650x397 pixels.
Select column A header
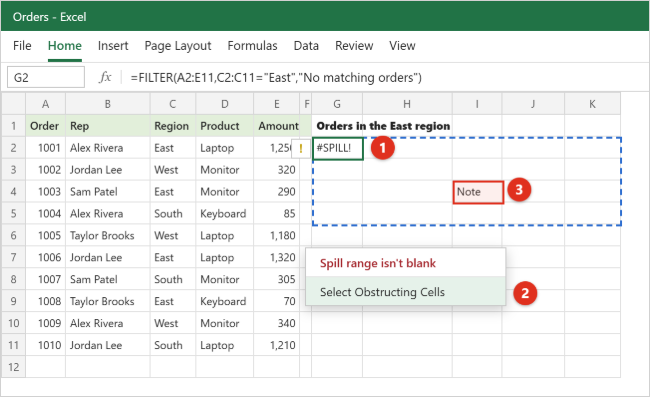tap(46, 104)
